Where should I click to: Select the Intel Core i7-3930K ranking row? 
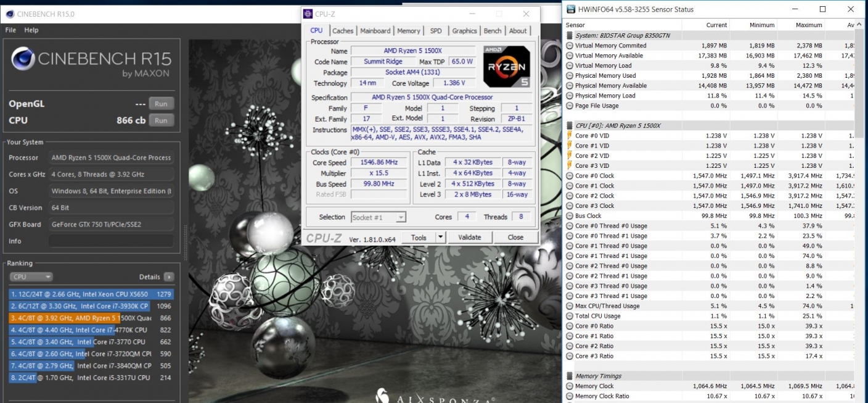point(91,306)
